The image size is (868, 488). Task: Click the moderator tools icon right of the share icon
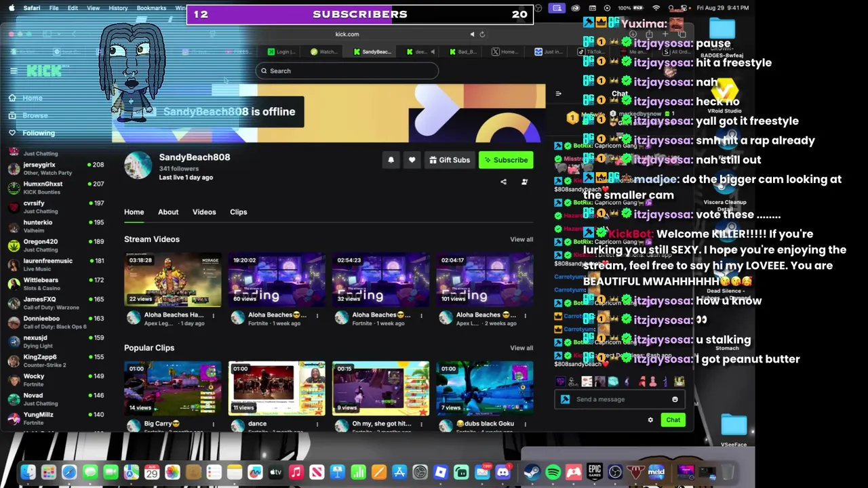524,182
